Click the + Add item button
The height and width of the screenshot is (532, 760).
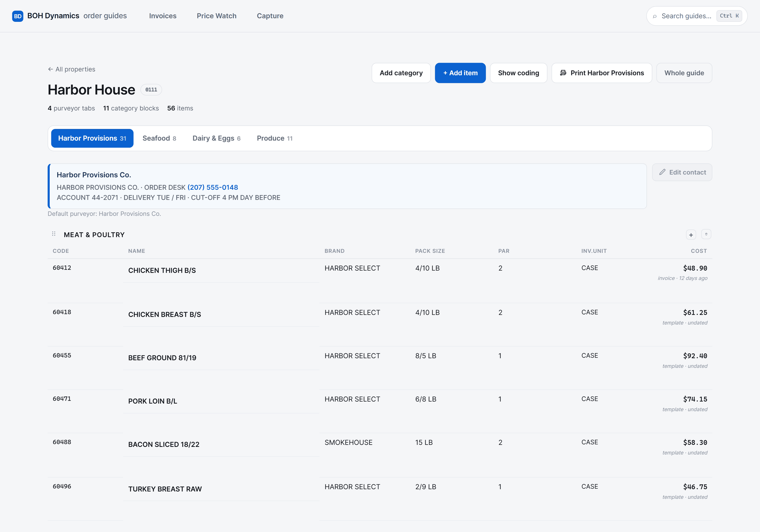[x=460, y=73]
